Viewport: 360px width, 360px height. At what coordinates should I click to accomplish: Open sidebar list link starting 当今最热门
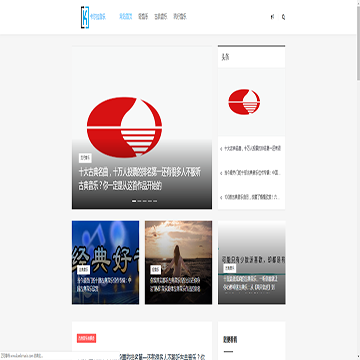click(x=252, y=173)
